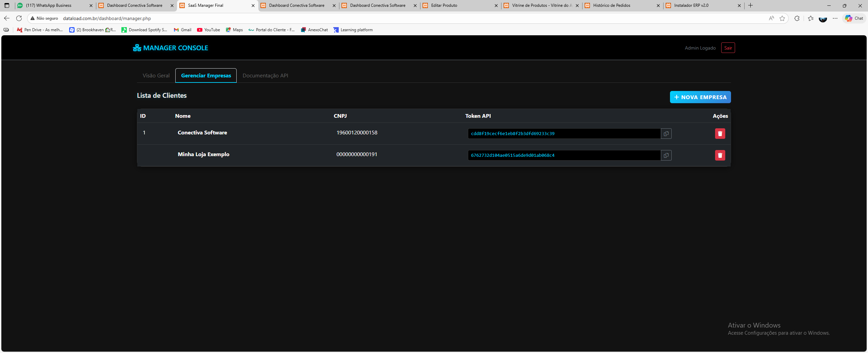Select the Gerenciar Empresas tab

[x=206, y=76]
